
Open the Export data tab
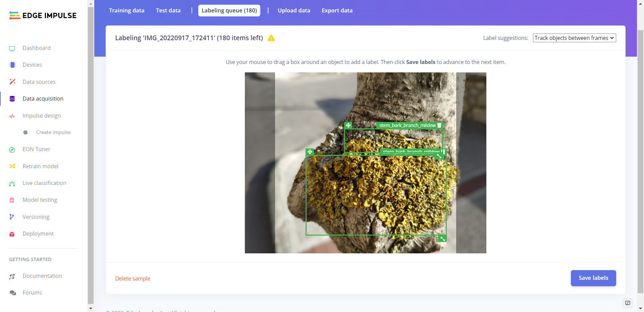tap(337, 10)
